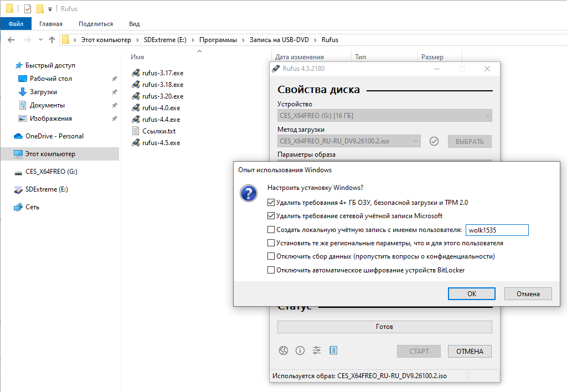
Task: Open the Главная ribbon tab
Action: tap(50, 24)
